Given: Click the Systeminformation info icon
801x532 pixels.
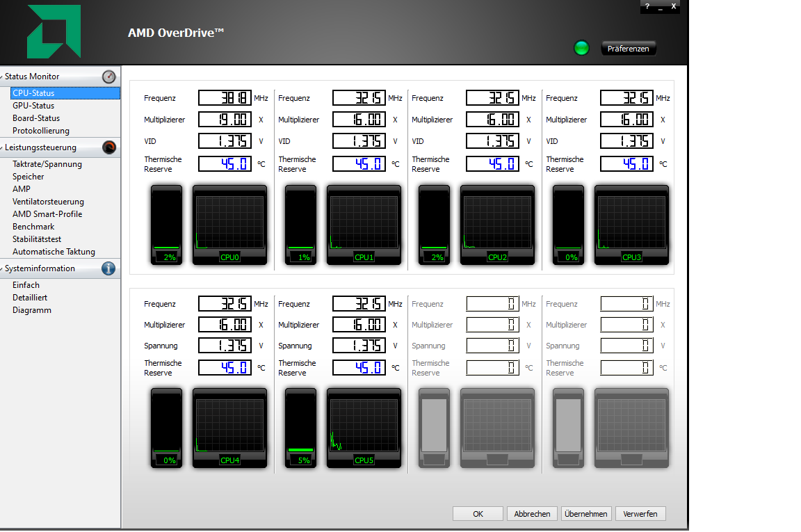Looking at the screenshot, I should [x=108, y=268].
